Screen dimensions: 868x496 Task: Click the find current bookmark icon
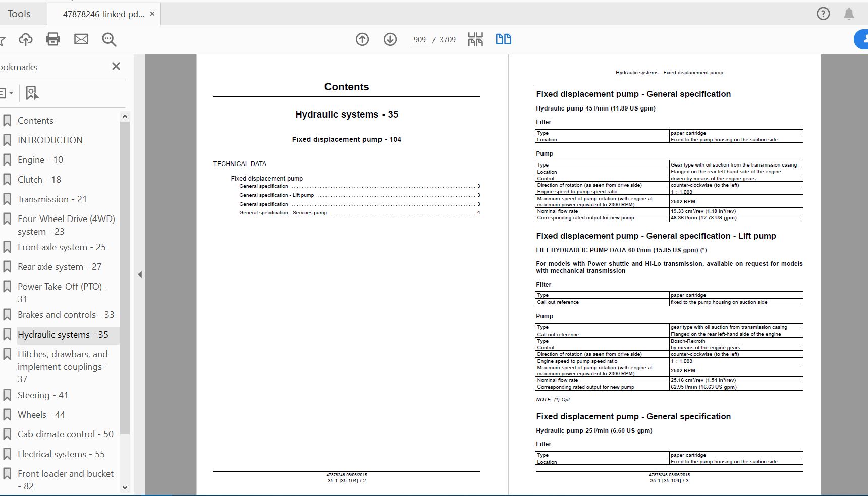(32, 93)
